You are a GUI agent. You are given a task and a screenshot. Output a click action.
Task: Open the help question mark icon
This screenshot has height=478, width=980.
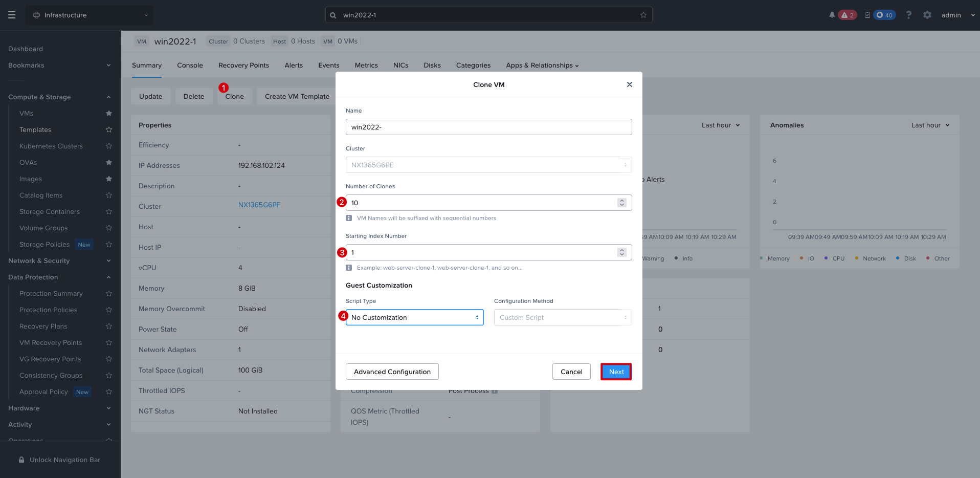point(908,15)
